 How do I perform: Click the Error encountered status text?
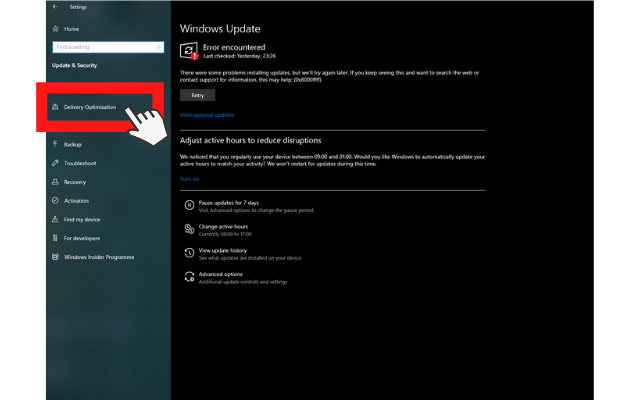click(234, 47)
